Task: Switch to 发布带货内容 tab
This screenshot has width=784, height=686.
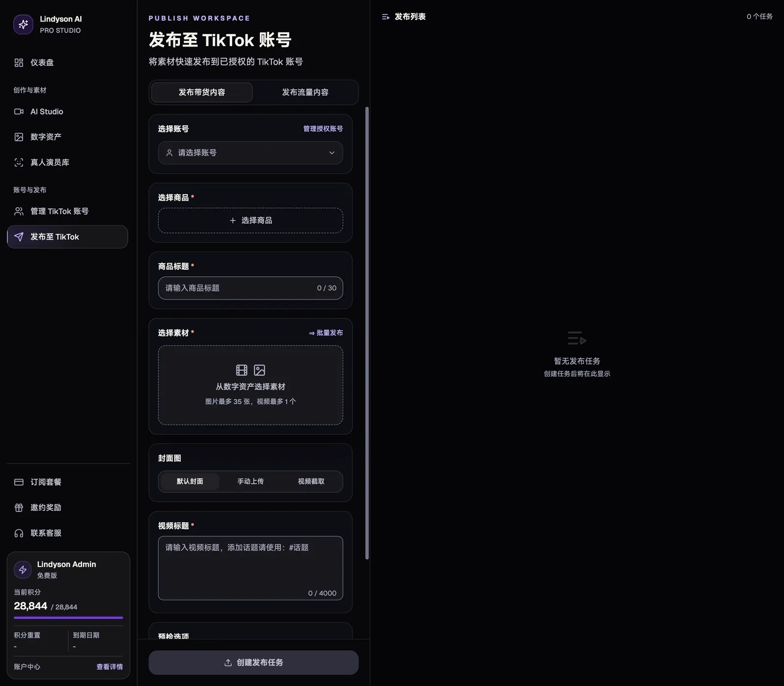Action: coord(202,93)
